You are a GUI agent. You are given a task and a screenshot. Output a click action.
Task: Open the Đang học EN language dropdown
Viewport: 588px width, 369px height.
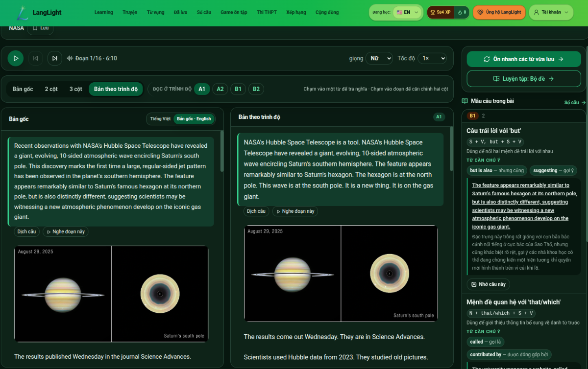coord(408,12)
